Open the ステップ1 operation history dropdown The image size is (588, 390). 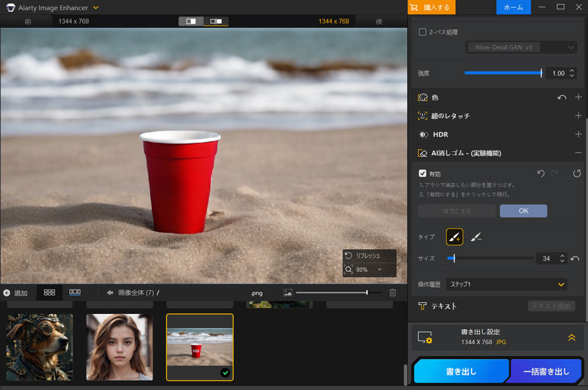coord(507,283)
